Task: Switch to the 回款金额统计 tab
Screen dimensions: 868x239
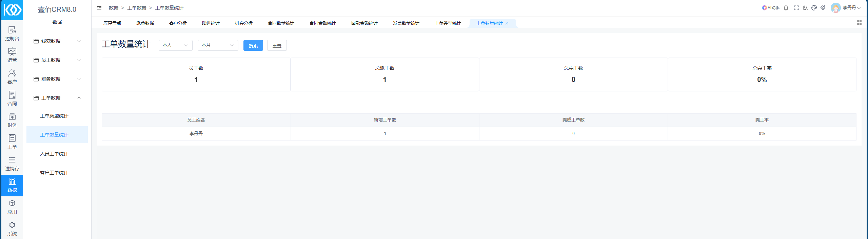Action: (364, 23)
